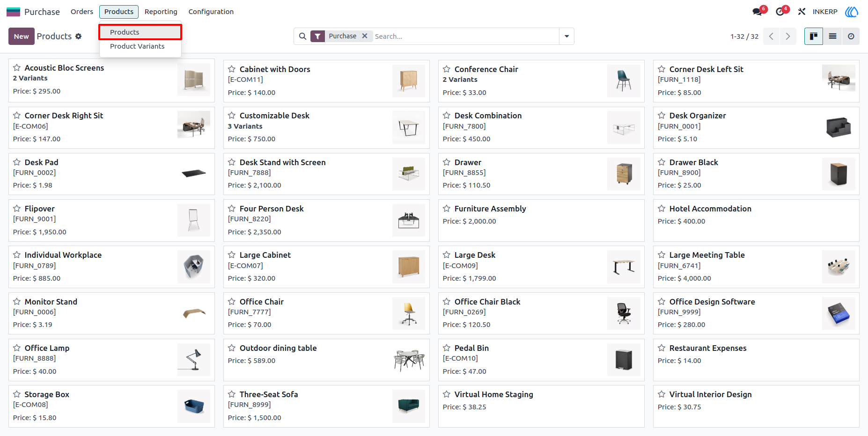Star the Cabinet with Doors product
The width and height of the screenshot is (868, 436).
pos(232,69)
